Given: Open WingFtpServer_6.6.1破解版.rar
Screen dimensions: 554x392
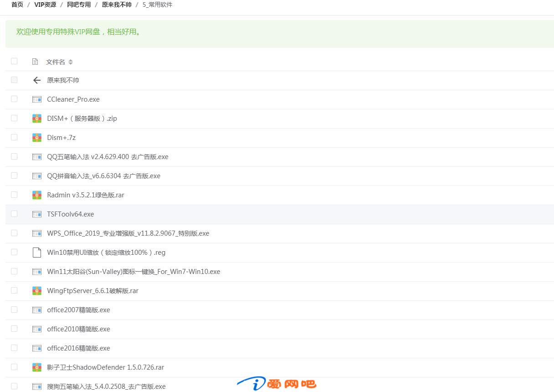Looking at the screenshot, I should (92, 291).
